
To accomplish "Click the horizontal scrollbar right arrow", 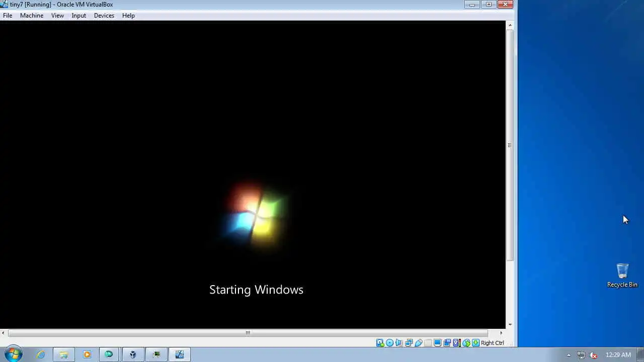I will [501, 333].
